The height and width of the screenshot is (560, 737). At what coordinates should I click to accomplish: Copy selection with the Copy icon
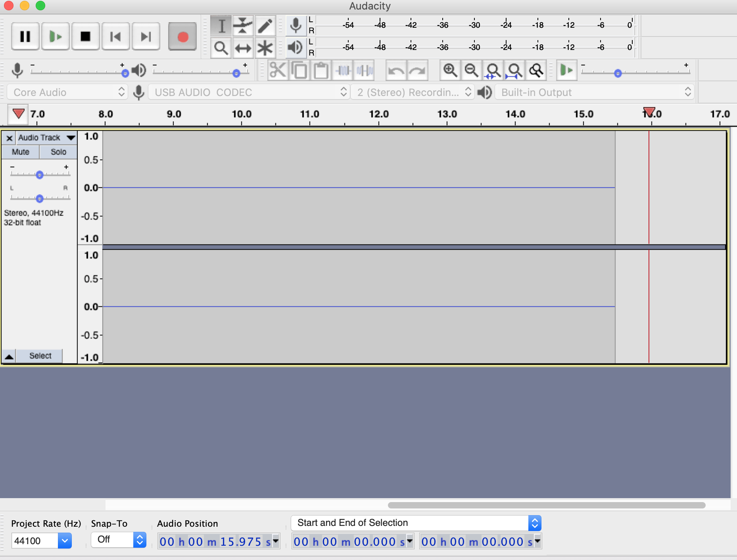pyautogui.click(x=299, y=71)
